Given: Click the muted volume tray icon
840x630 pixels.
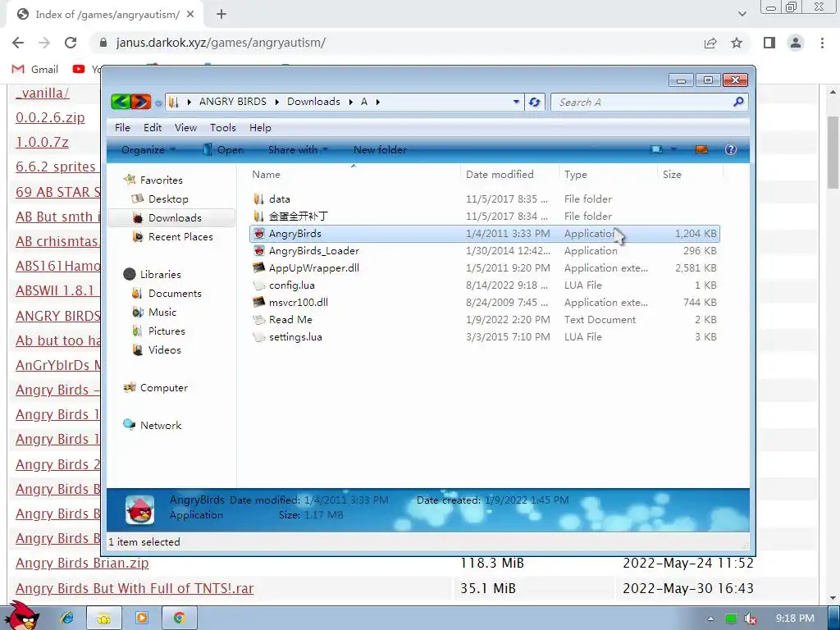Looking at the screenshot, I should click(751, 619).
